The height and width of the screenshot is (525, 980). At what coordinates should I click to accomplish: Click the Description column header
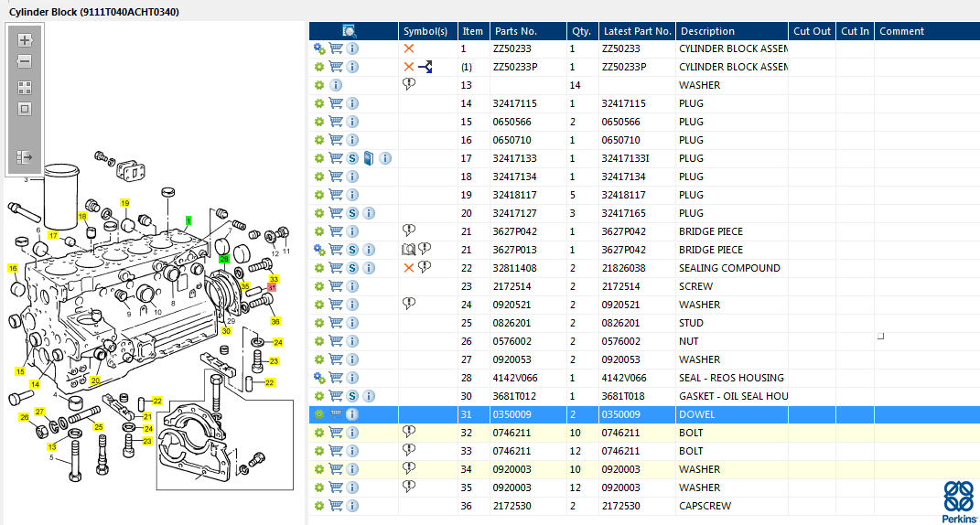tap(707, 31)
